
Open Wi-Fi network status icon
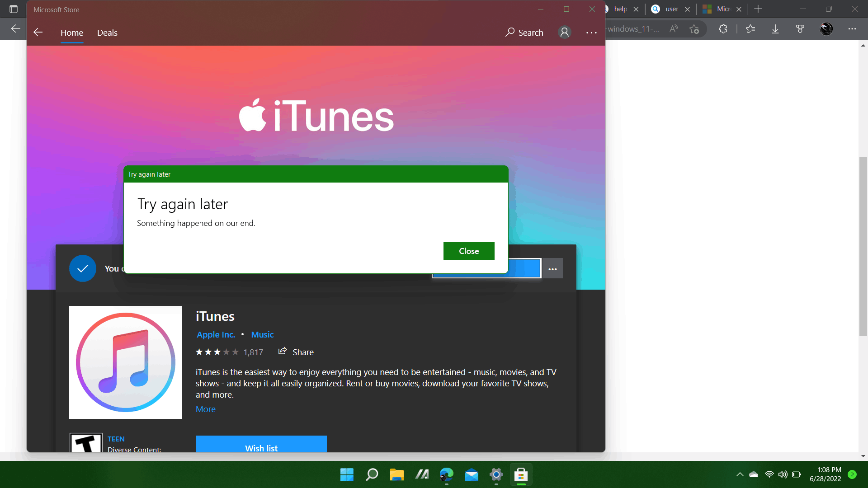click(769, 474)
